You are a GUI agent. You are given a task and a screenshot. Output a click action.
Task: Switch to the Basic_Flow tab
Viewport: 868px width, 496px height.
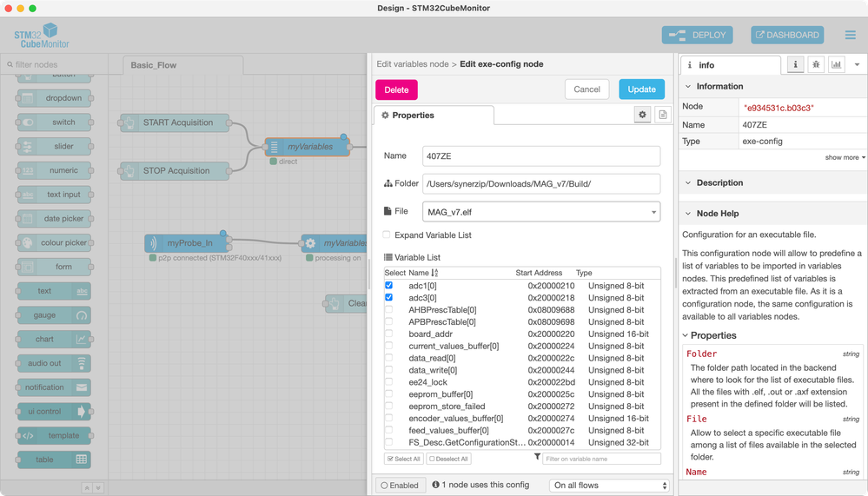pyautogui.click(x=153, y=65)
